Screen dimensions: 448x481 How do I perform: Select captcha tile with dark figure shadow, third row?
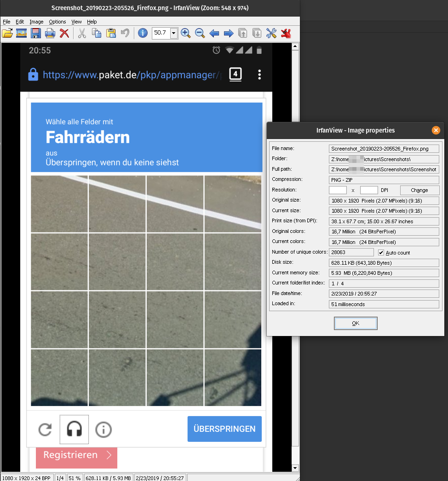click(233, 319)
